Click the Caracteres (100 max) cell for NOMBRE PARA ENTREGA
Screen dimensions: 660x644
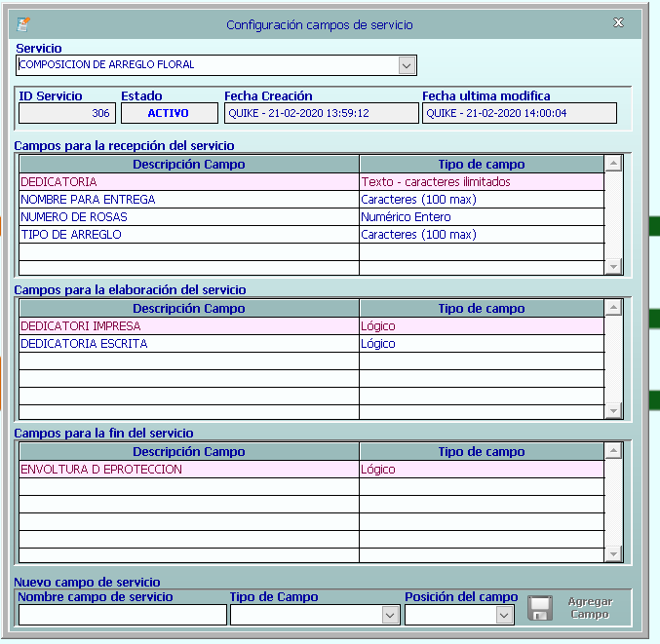point(482,200)
